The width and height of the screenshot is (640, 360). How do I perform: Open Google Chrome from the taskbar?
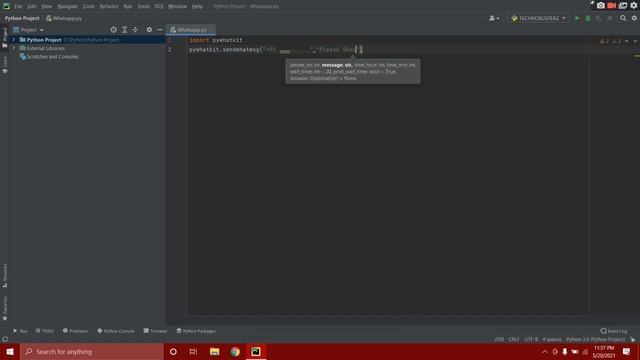pos(235,351)
